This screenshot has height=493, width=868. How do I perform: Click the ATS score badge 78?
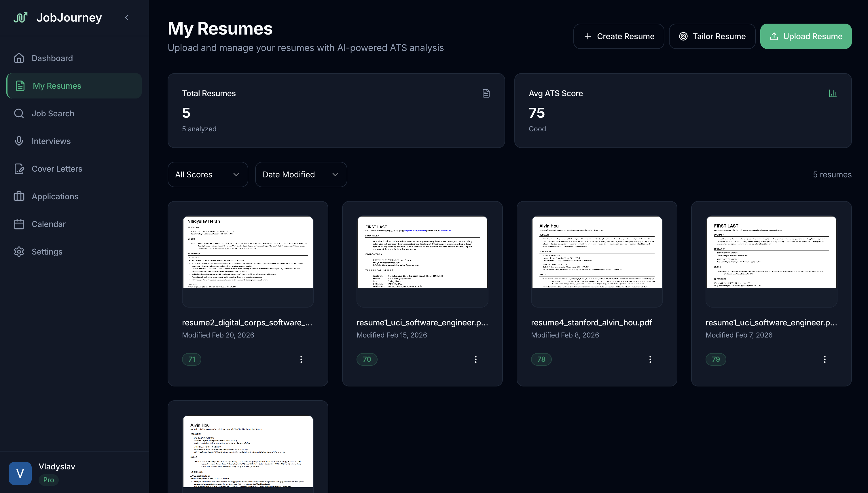[541, 359]
